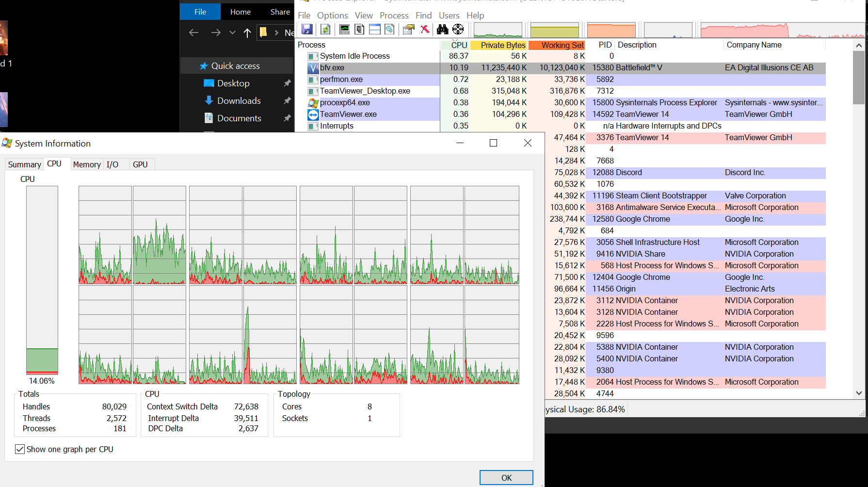The image size is (868, 487).
Task: Click the scroll down arrow of the process list
Action: click(859, 393)
